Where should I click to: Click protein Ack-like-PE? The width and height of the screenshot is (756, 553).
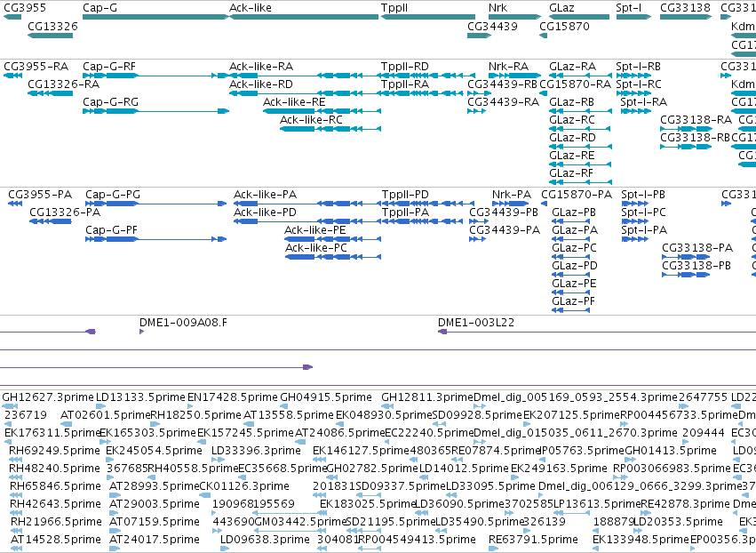pyautogui.click(x=314, y=229)
